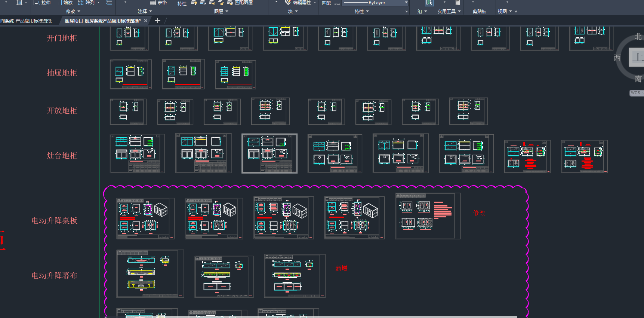Click the Offset curve icon beside Array
644x318 pixels.
(x=109, y=3)
